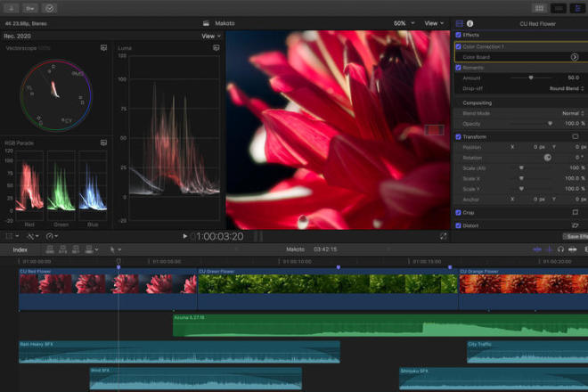The width and height of the screenshot is (588, 392).
Task: Open the Luma waveform settings icon
Action: [216, 47]
